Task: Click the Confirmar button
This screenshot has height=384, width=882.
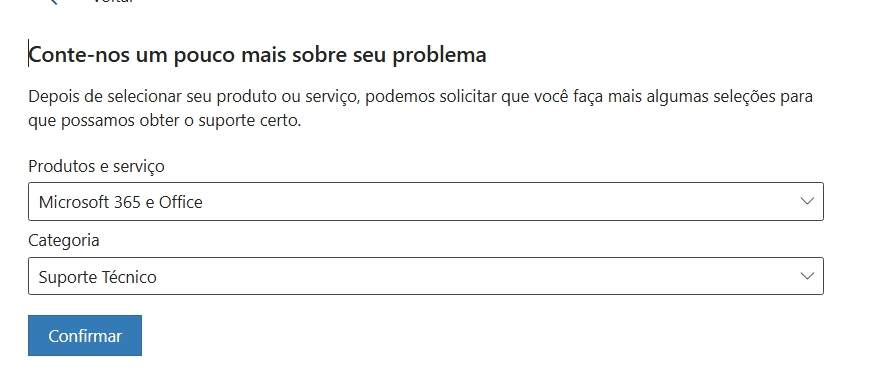Action: pyautogui.click(x=85, y=336)
